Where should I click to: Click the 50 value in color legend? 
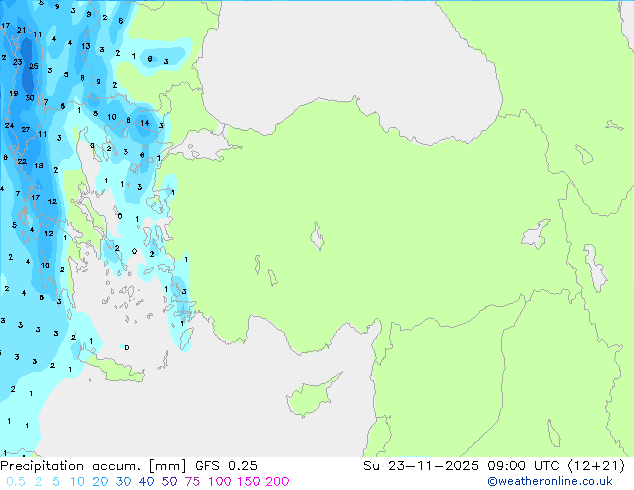click(169, 482)
